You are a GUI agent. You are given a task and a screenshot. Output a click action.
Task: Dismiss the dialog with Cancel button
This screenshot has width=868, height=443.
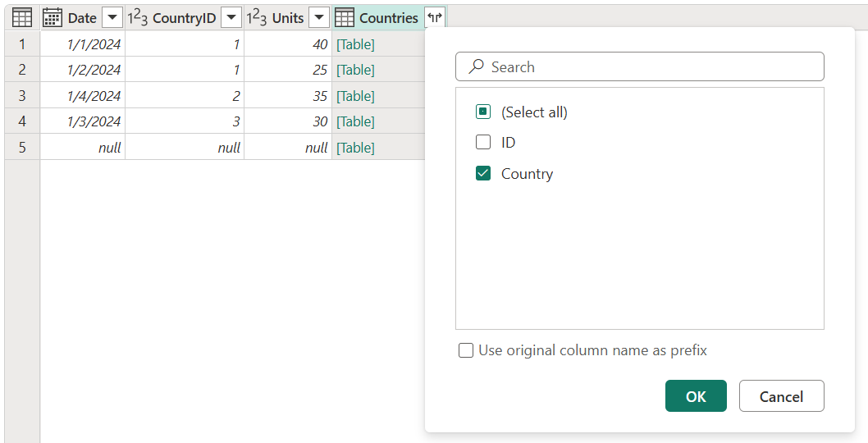[781, 396]
